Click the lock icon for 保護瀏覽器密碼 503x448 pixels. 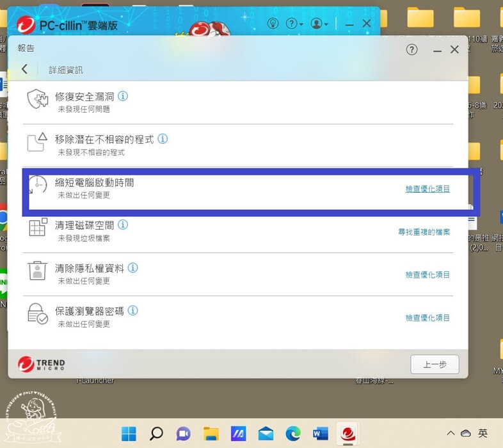coord(38,314)
